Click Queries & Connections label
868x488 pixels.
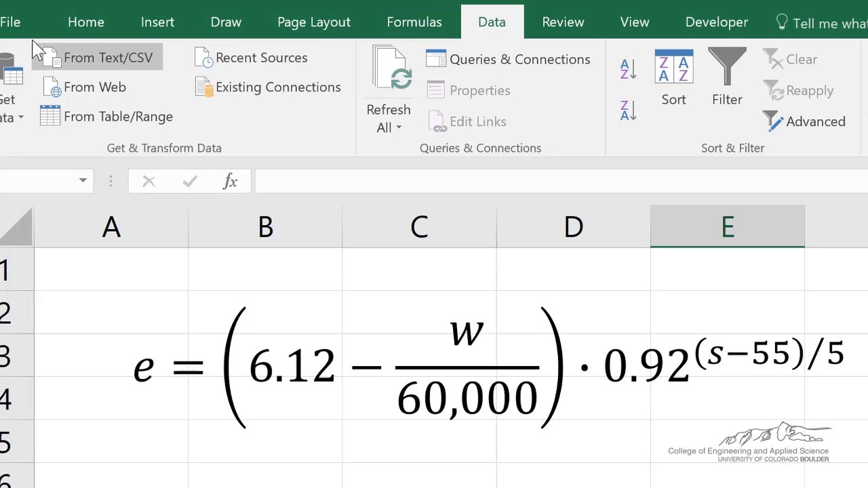pyautogui.click(x=520, y=59)
